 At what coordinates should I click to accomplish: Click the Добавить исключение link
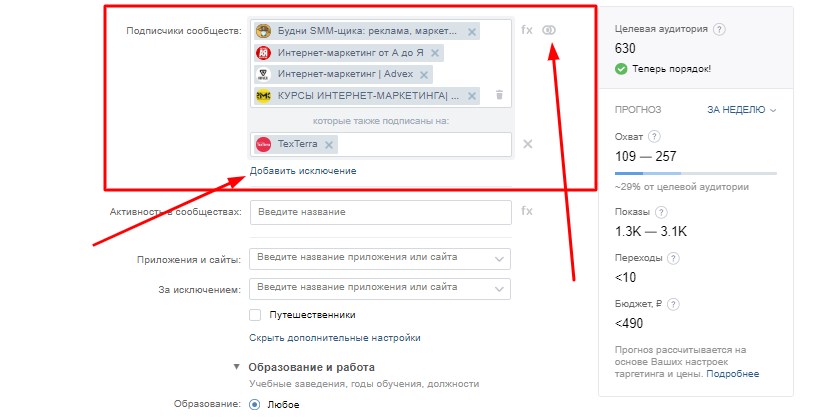[x=303, y=171]
